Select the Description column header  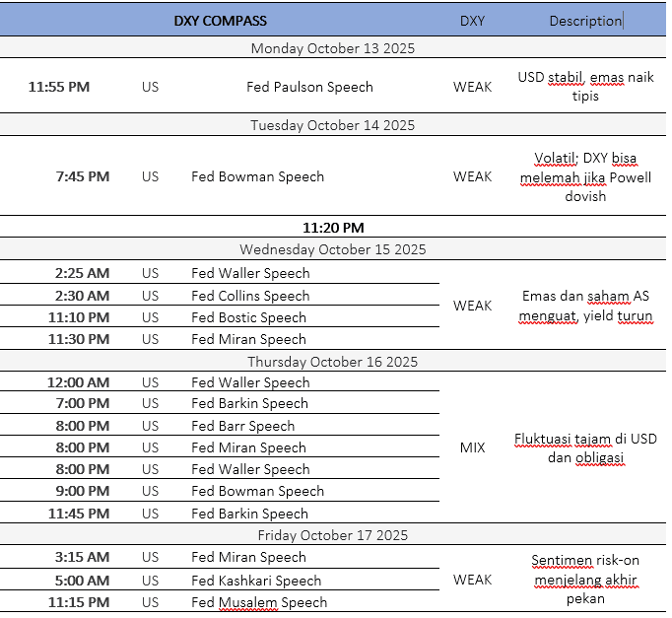(585, 21)
